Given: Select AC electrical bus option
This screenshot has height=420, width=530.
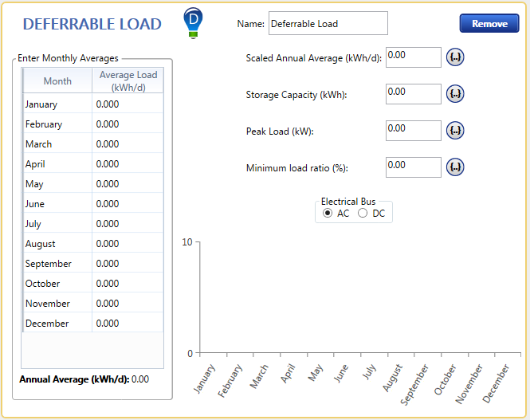Looking at the screenshot, I should 328,214.
